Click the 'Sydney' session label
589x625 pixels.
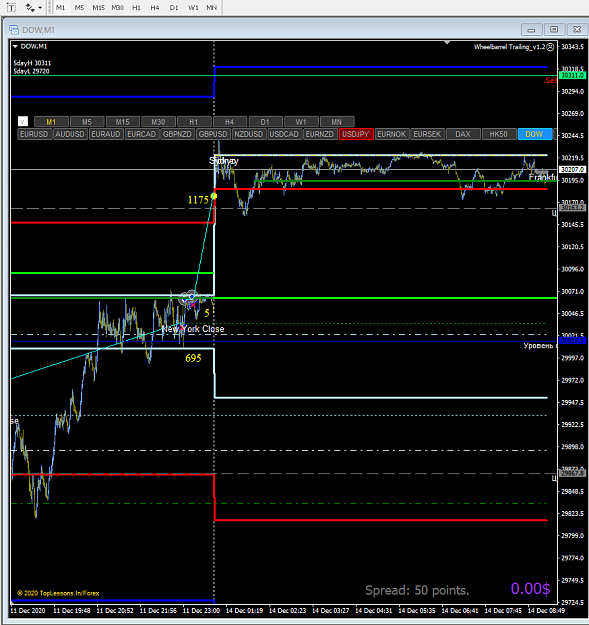[x=224, y=161]
